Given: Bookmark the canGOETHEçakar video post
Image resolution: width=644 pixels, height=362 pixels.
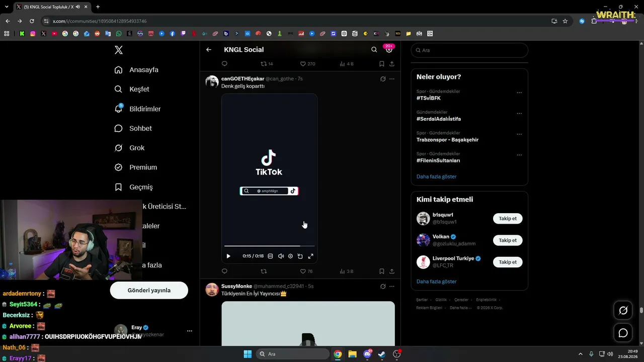Looking at the screenshot, I should pos(382,271).
